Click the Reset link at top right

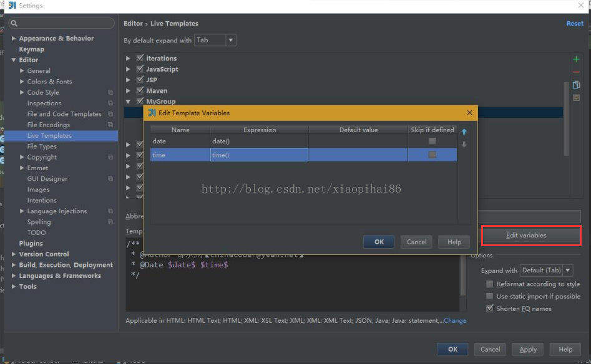pos(574,24)
